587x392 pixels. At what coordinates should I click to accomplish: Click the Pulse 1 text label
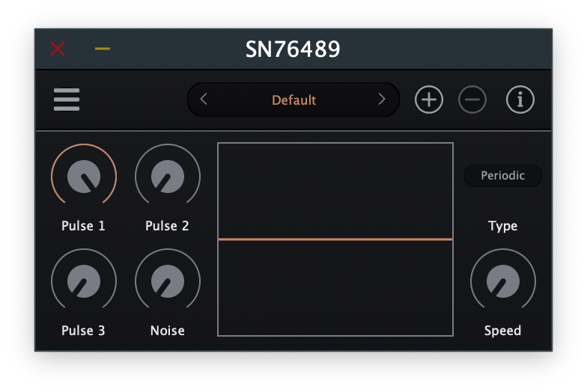coord(84,226)
